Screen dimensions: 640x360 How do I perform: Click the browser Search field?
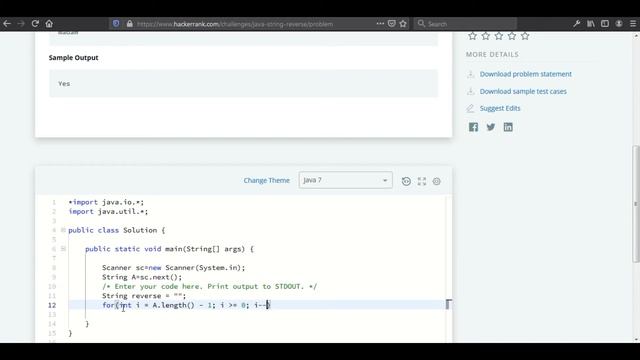coord(465,24)
